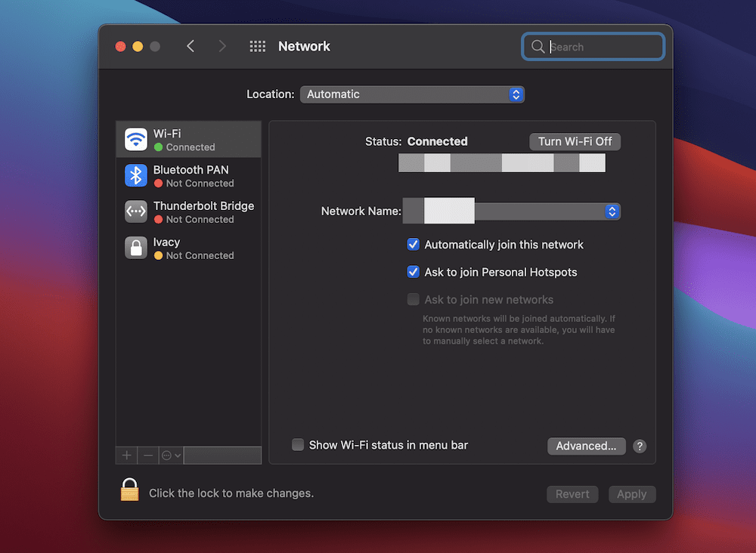
Task: Open the Show All preferences grid
Action: coord(258,47)
